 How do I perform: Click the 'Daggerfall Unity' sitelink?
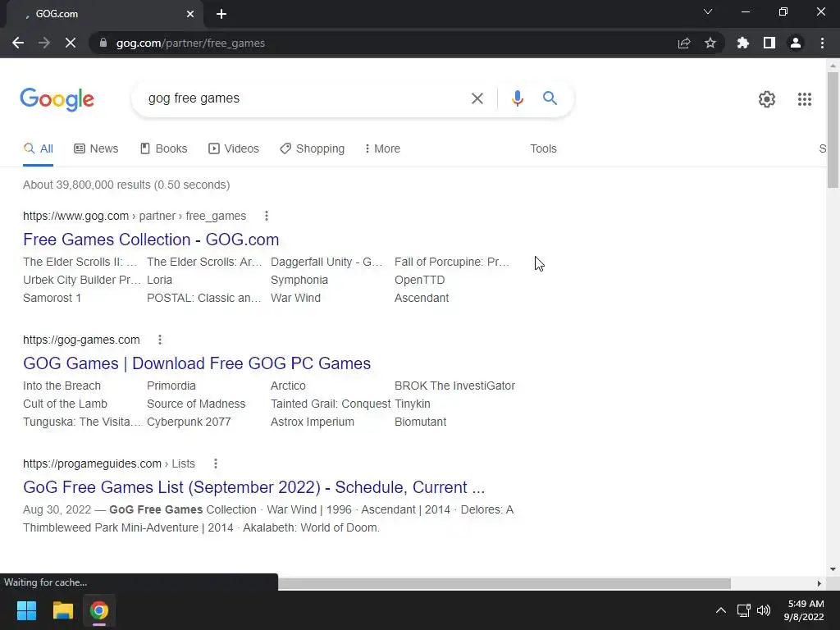click(326, 262)
